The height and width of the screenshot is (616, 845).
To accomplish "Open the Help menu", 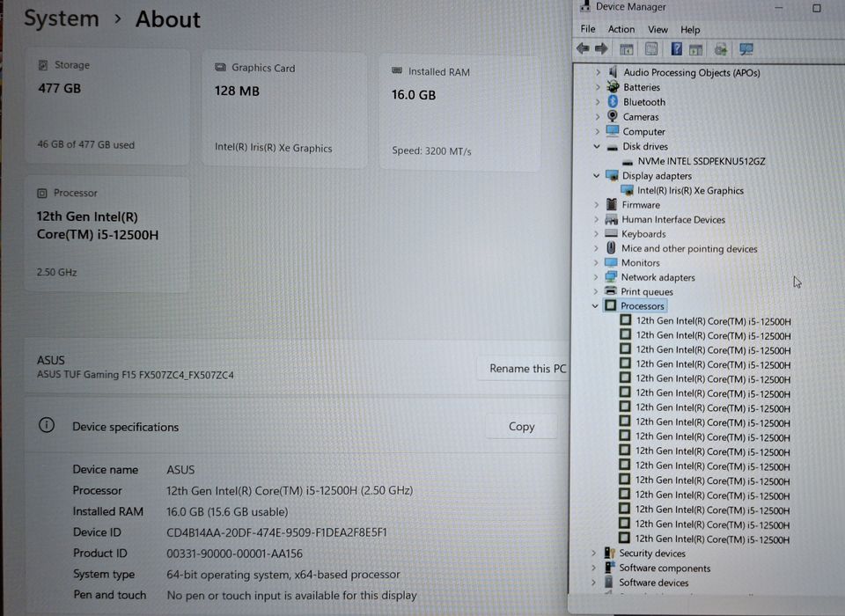I will 690,30.
